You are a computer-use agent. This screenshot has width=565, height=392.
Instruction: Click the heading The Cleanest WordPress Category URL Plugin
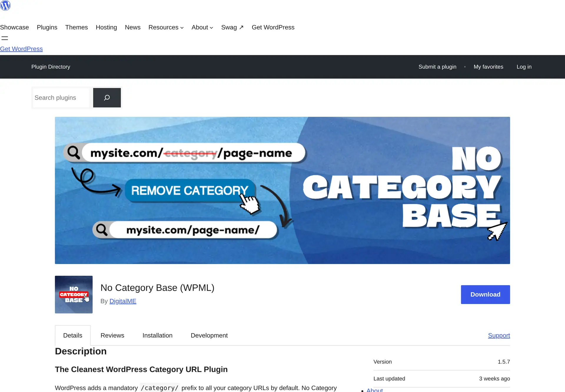(141, 369)
